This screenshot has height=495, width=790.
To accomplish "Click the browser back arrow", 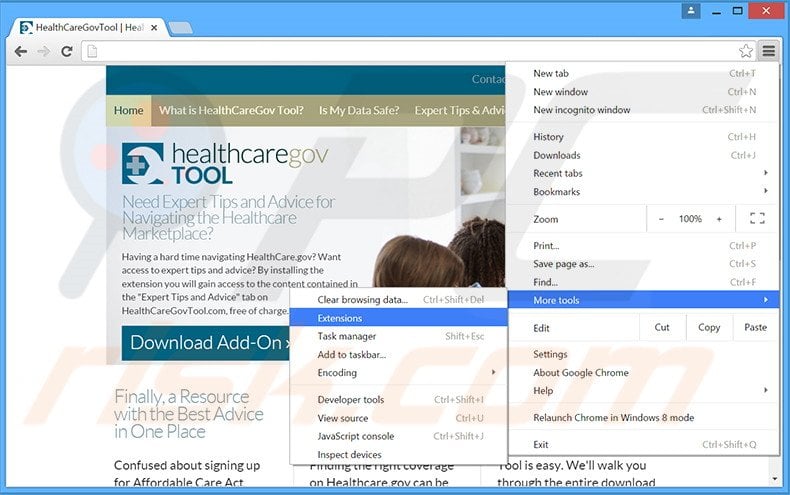I will (x=21, y=51).
